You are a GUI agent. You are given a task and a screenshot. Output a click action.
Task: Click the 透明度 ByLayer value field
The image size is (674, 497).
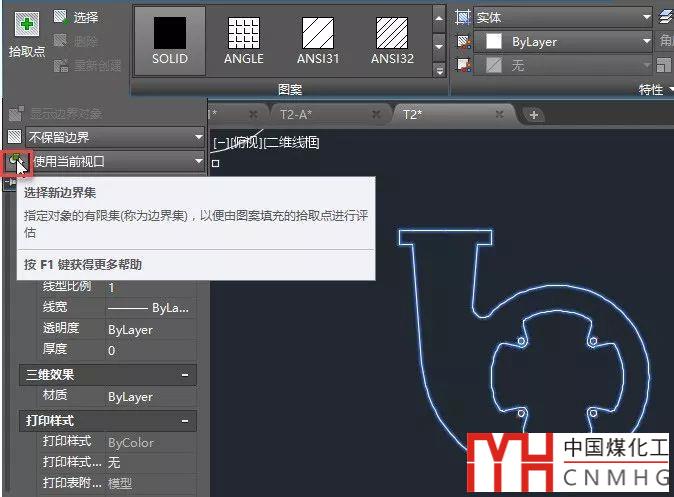pos(150,329)
